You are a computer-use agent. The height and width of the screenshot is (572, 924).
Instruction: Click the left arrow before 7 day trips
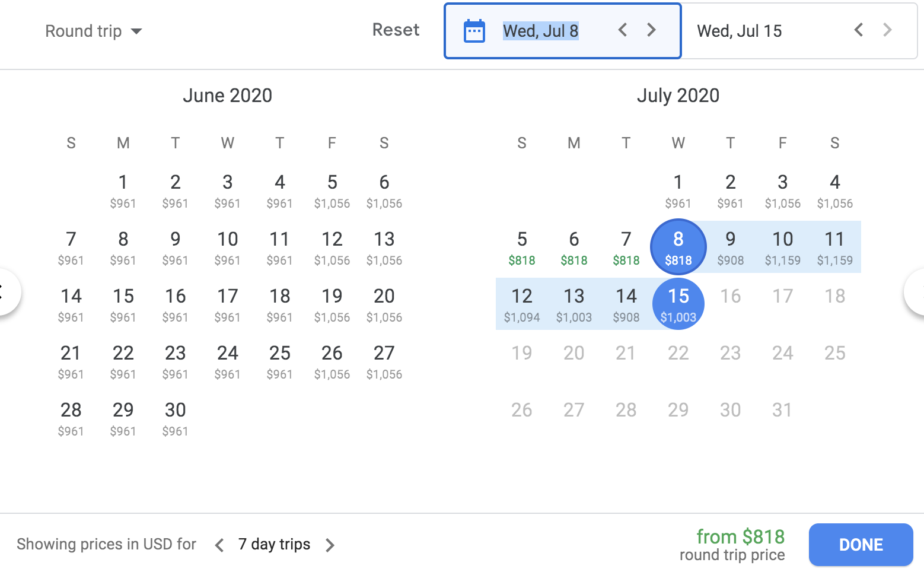[218, 544]
